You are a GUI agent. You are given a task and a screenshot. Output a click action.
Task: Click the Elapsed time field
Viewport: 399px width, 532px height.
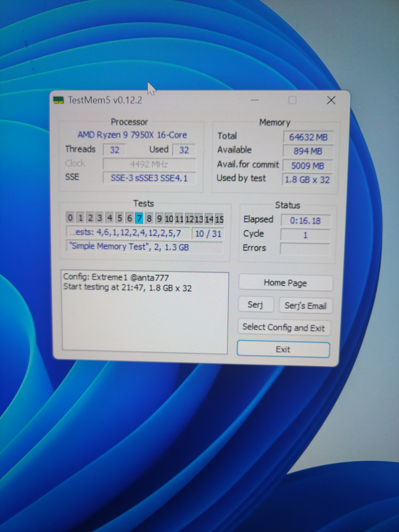pyautogui.click(x=305, y=221)
